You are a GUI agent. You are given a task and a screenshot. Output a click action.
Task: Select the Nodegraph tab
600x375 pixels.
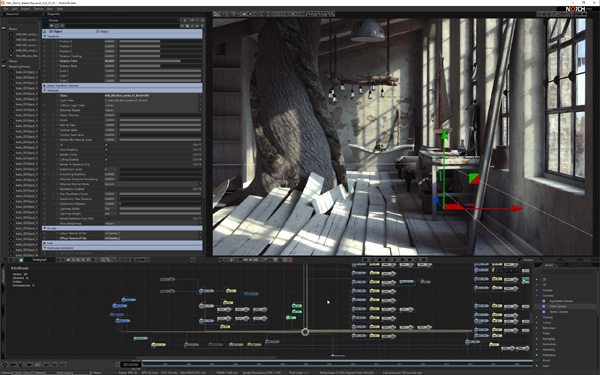[39, 260]
